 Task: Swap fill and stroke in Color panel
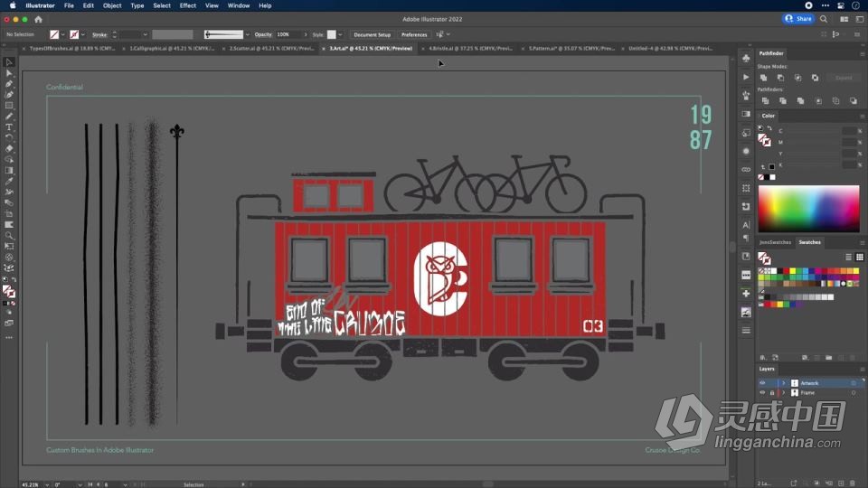click(769, 128)
